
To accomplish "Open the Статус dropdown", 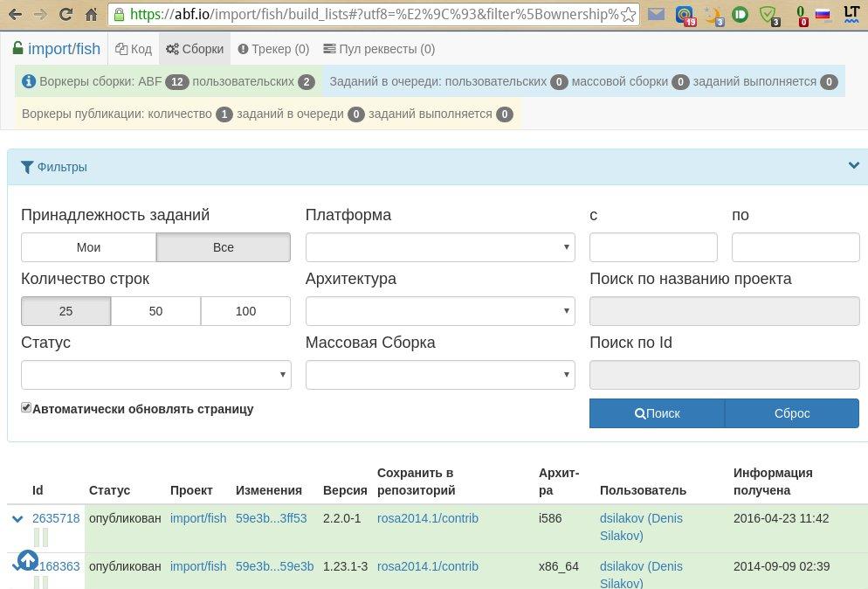I will [x=155, y=375].
